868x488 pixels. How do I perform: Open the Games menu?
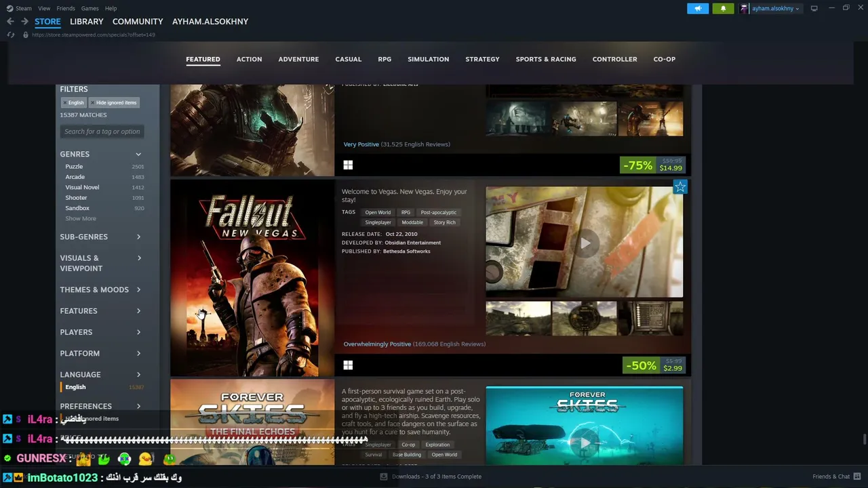[x=90, y=8]
